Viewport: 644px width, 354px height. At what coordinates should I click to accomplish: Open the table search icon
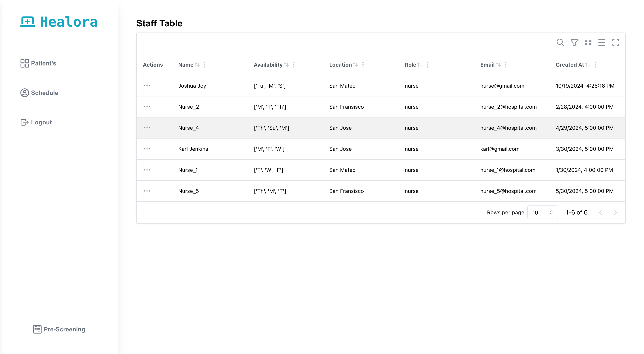pos(560,42)
